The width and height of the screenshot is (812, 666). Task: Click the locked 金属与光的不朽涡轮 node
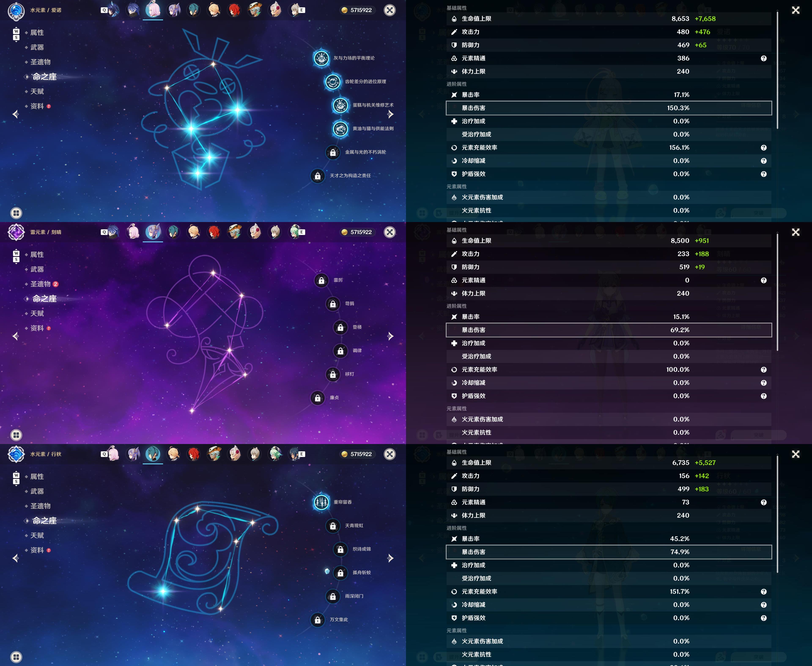333,152
